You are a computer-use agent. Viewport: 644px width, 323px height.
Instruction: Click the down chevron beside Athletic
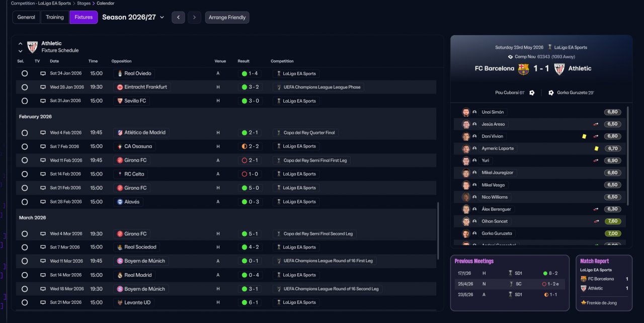[x=21, y=51]
